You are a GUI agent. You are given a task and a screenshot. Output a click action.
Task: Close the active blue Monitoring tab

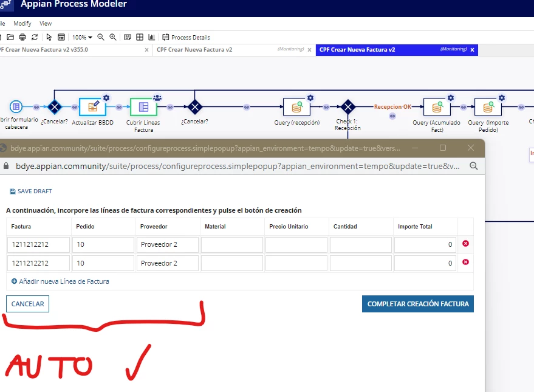[473, 50]
